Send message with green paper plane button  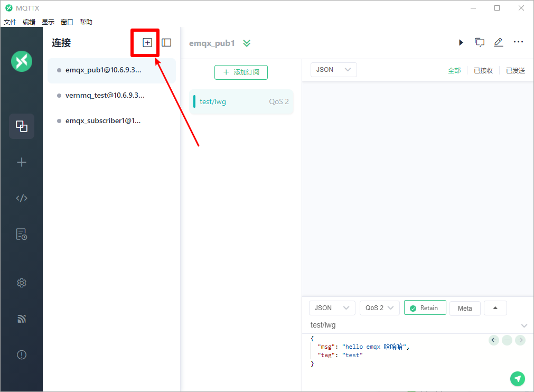click(x=517, y=379)
